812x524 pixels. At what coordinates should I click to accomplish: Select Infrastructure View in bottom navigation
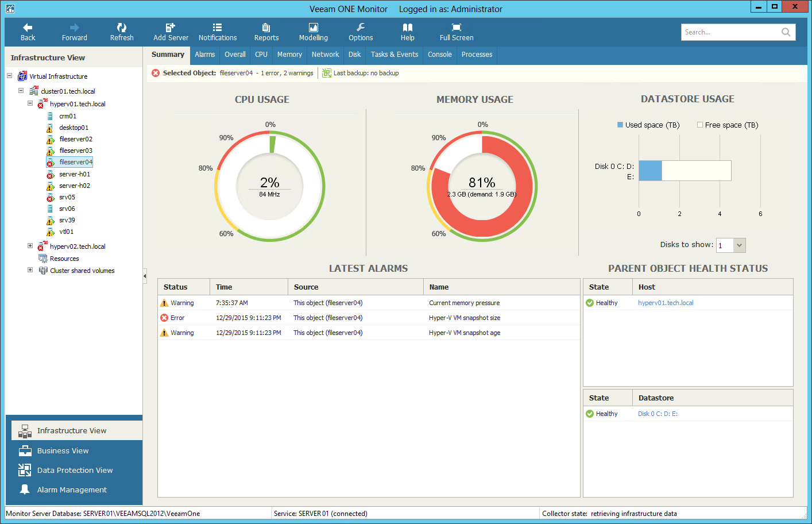coord(77,430)
